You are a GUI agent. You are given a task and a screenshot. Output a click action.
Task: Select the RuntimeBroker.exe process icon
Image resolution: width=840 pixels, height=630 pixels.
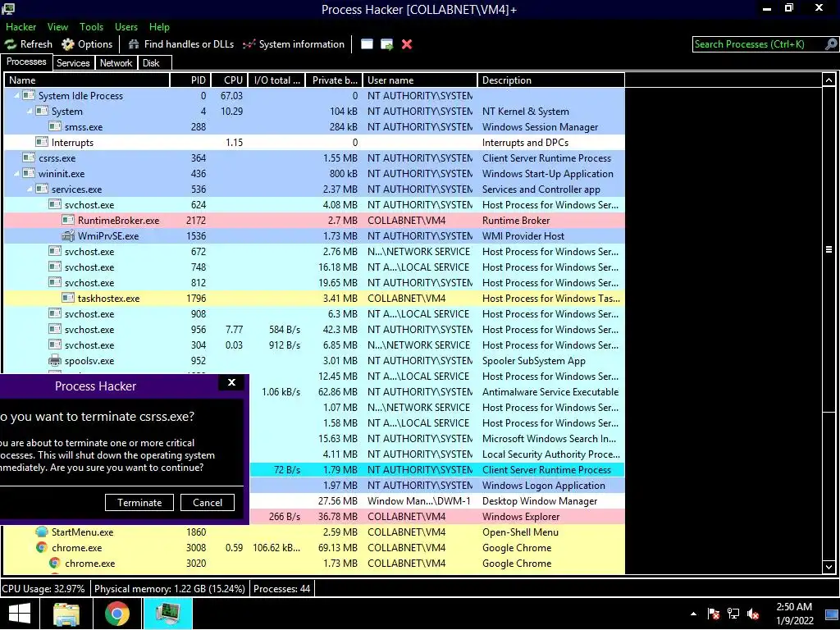coord(68,220)
